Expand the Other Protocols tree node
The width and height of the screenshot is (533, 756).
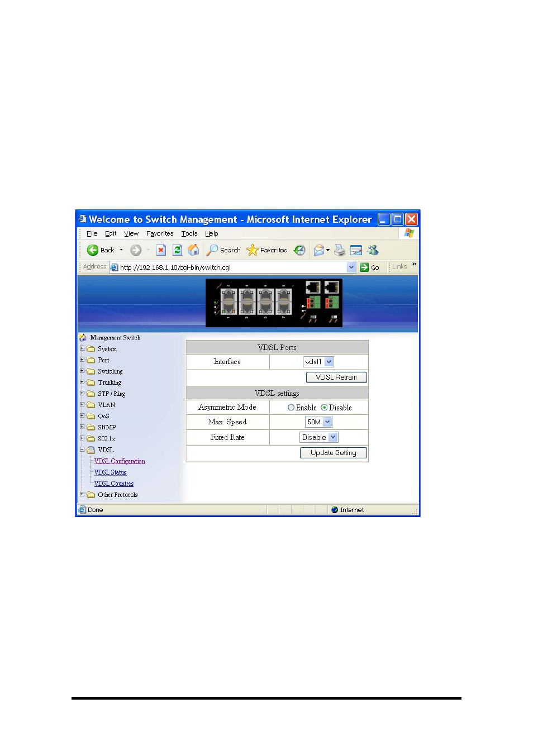(x=82, y=494)
